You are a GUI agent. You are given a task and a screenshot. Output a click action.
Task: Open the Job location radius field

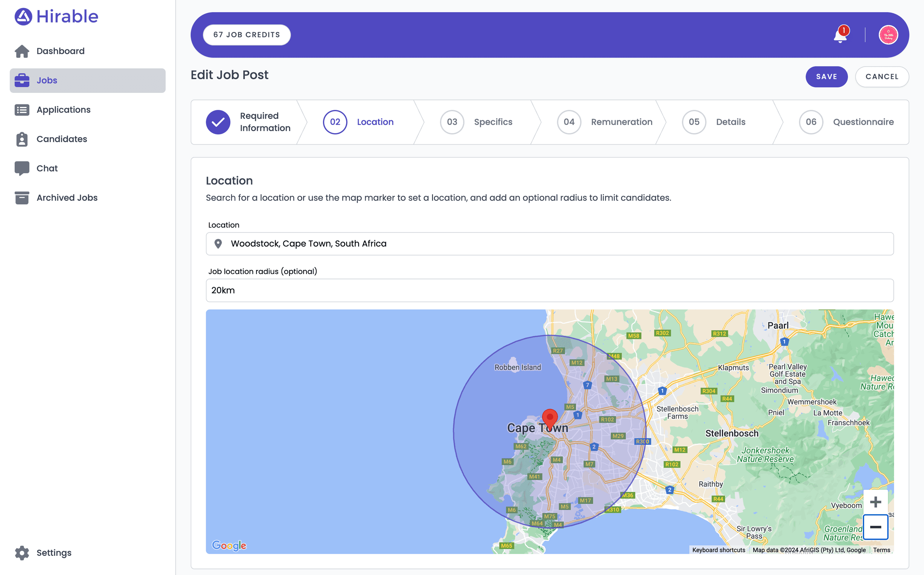point(549,291)
